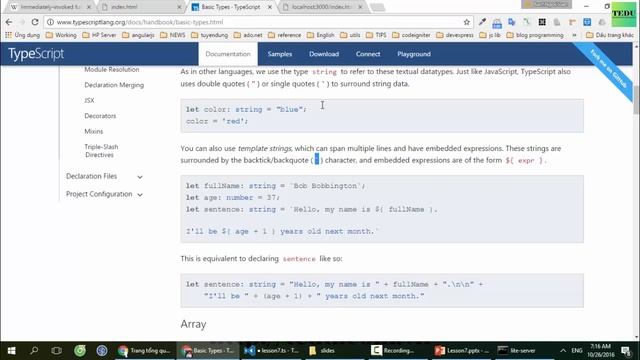This screenshot has height=360, width=640.
Task: Click the page vertical scrollbar thumb
Action: click(x=636, y=100)
